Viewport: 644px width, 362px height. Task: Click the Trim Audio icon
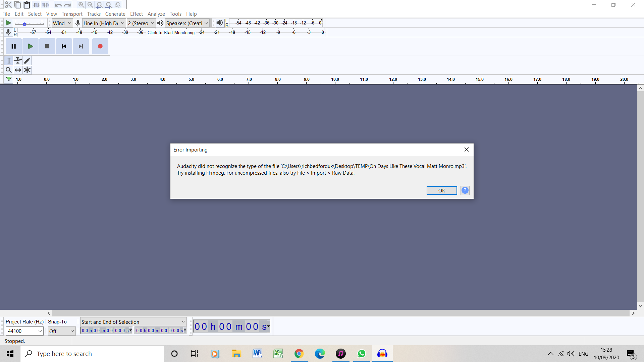pyautogui.click(x=36, y=5)
